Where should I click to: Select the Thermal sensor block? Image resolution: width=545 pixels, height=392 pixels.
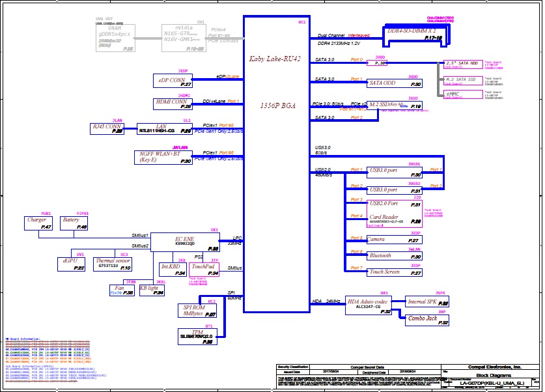[113, 264]
